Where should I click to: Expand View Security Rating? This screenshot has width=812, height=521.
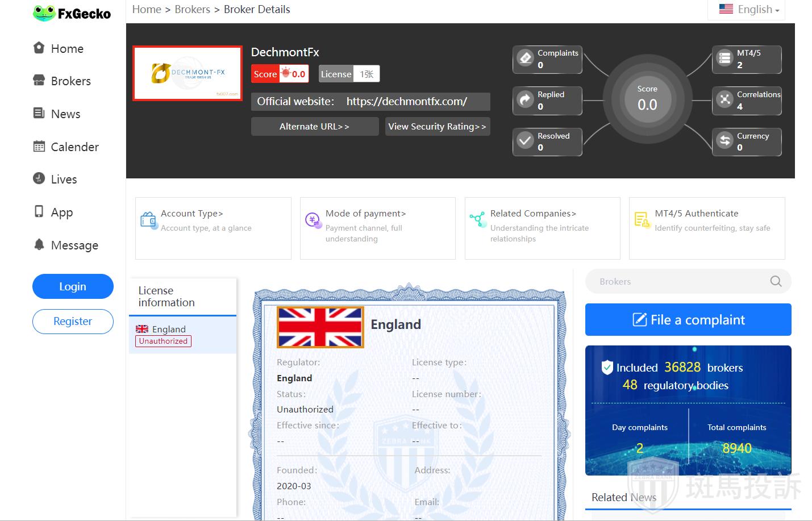pos(437,127)
